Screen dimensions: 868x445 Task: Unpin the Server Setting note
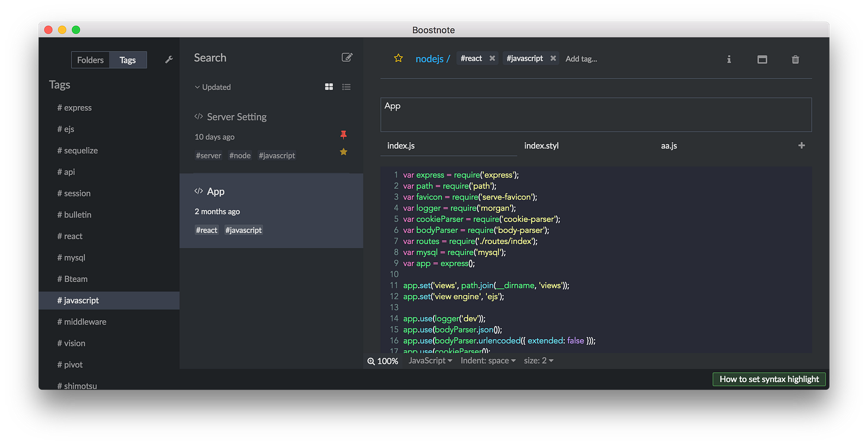pyautogui.click(x=343, y=135)
